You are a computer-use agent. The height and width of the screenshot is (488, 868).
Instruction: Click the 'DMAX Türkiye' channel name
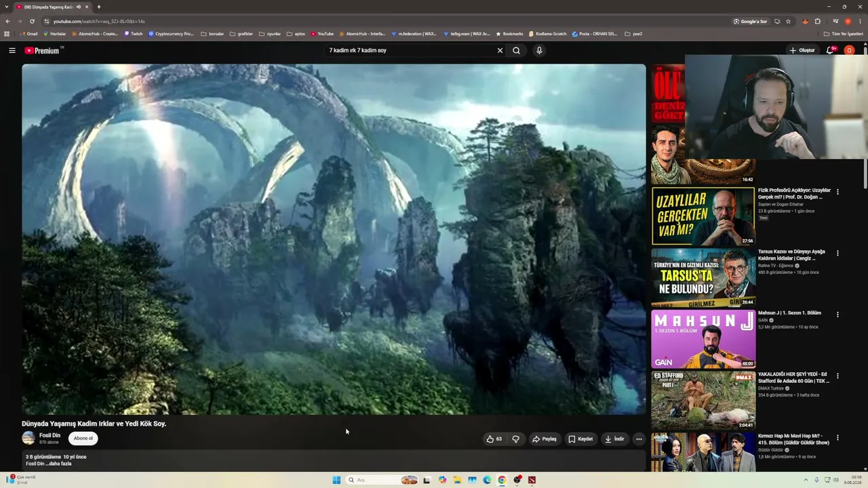(771, 388)
